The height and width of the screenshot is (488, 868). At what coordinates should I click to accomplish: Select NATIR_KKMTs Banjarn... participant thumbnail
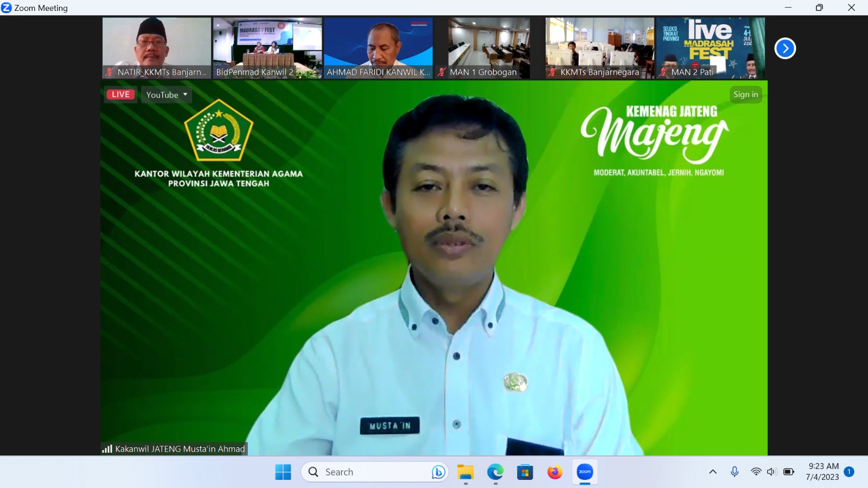click(x=157, y=48)
